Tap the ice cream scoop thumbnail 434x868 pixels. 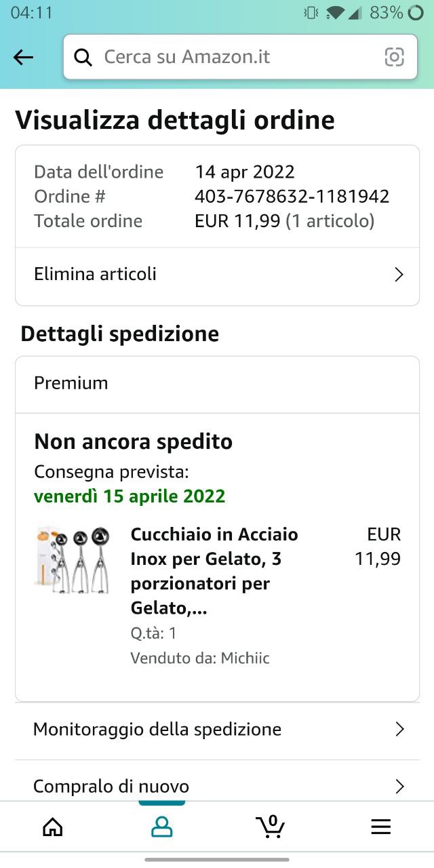click(72, 559)
